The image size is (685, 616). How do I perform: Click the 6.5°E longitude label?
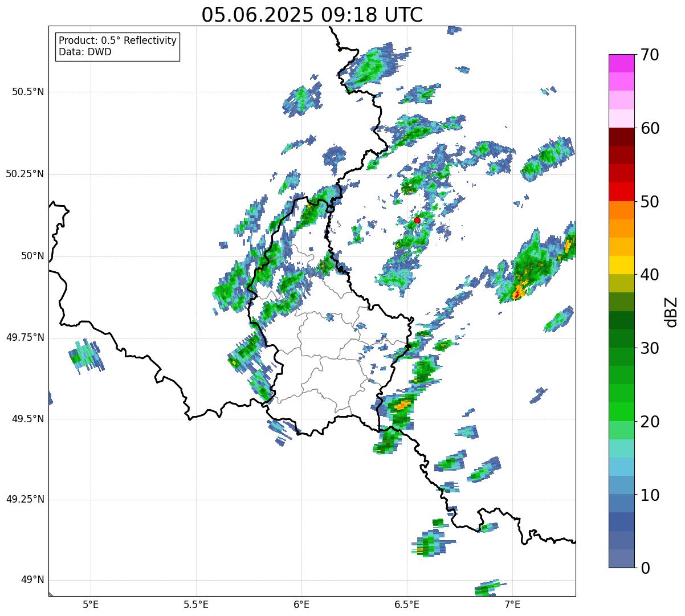(407, 605)
